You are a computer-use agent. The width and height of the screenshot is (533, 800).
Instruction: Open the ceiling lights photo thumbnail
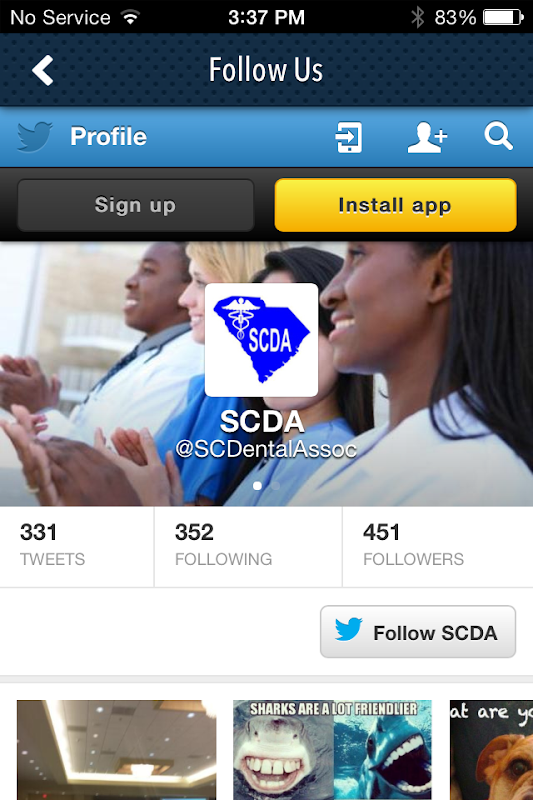(117, 749)
